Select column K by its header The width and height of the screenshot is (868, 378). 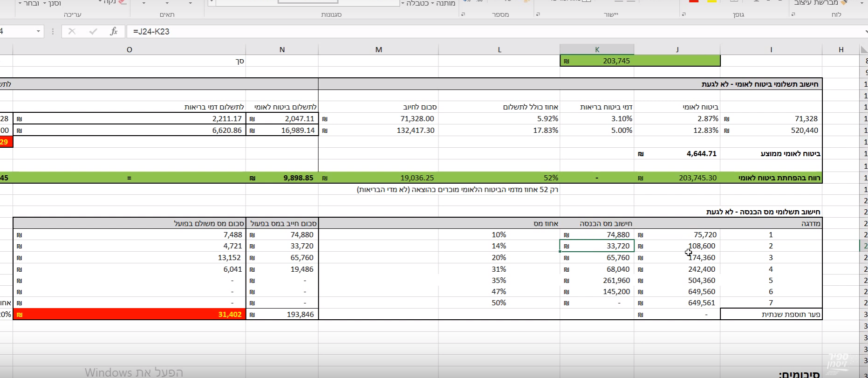pyautogui.click(x=597, y=49)
